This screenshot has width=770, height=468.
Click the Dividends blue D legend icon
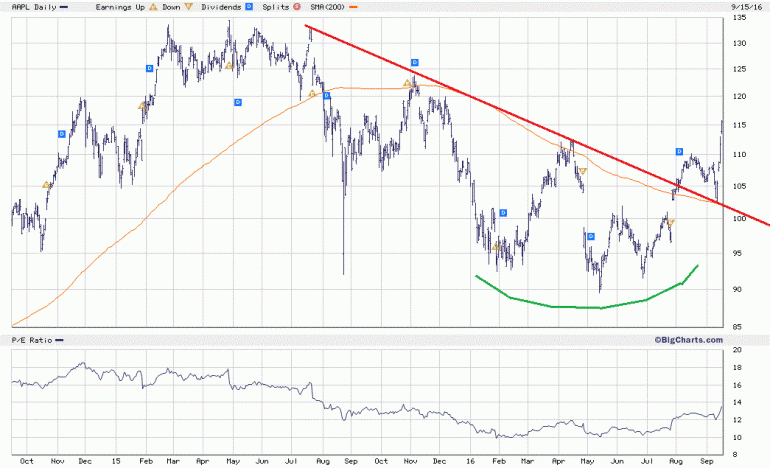pyautogui.click(x=249, y=7)
